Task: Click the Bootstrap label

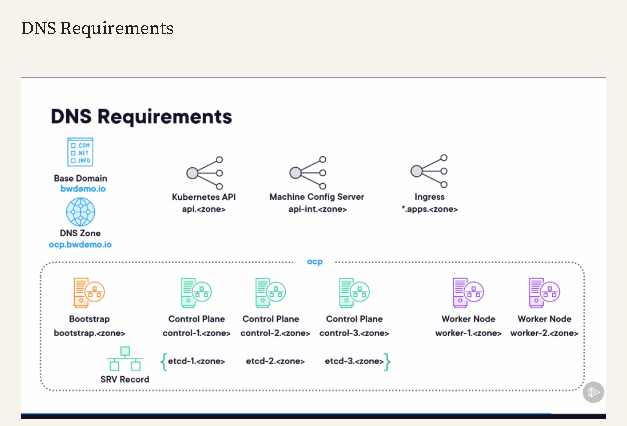Action: (89, 319)
